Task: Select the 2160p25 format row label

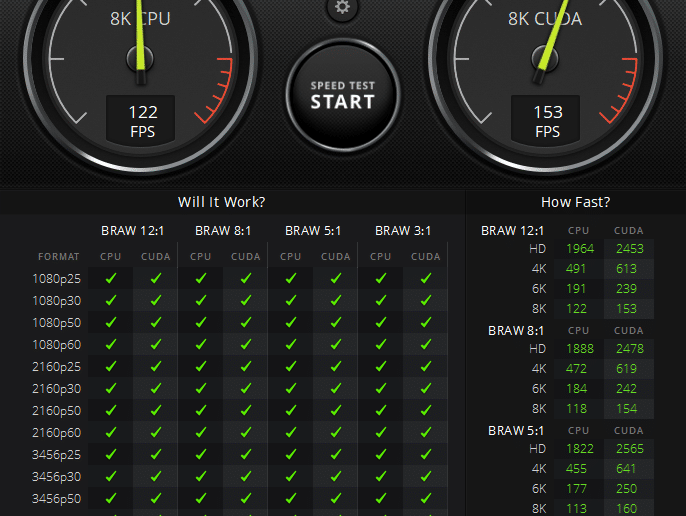Action: point(56,367)
